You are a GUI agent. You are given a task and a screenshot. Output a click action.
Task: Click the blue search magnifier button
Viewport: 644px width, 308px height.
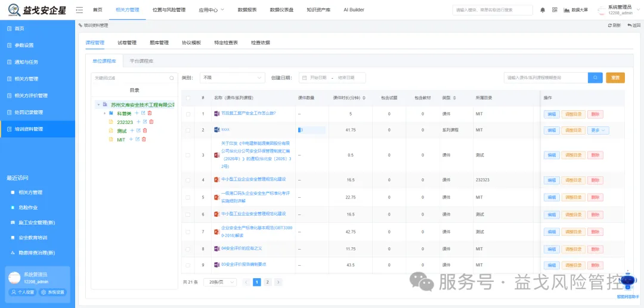(x=595, y=77)
